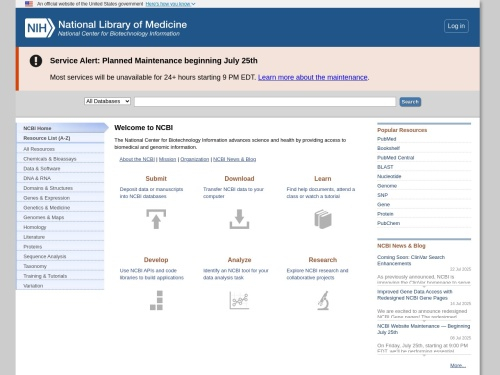
Task: Open Sequence Analysis sidebar item
Action: coord(60,256)
